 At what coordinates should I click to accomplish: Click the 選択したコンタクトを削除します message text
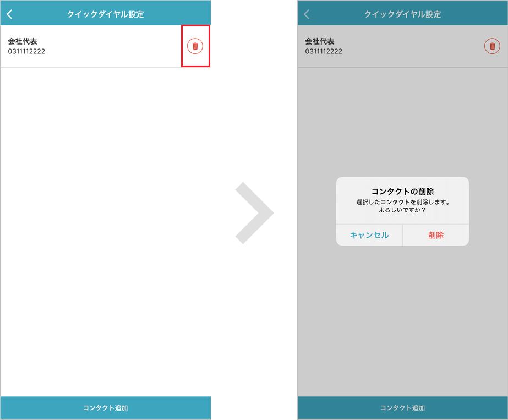tap(403, 202)
